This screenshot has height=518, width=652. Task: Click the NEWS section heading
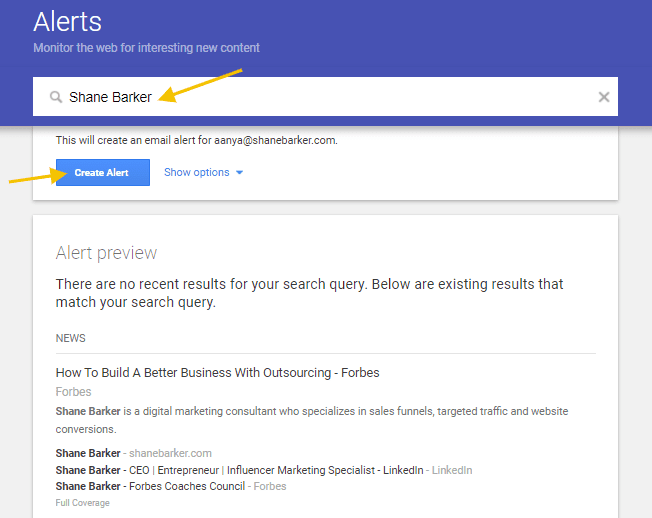[x=71, y=338]
